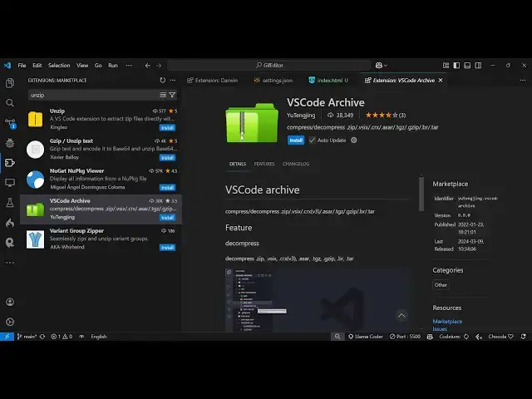Open errors and warnings status item
The height and width of the screenshot is (399, 532).
point(62,337)
